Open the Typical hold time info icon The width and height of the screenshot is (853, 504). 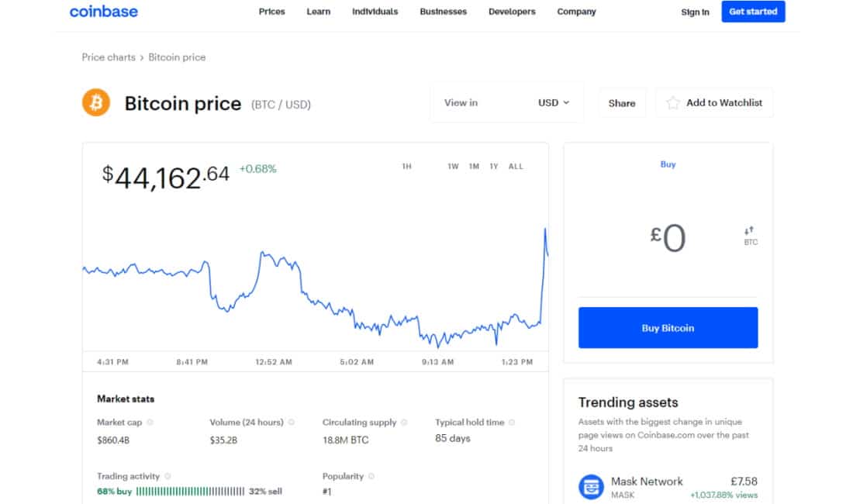click(x=512, y=422)
